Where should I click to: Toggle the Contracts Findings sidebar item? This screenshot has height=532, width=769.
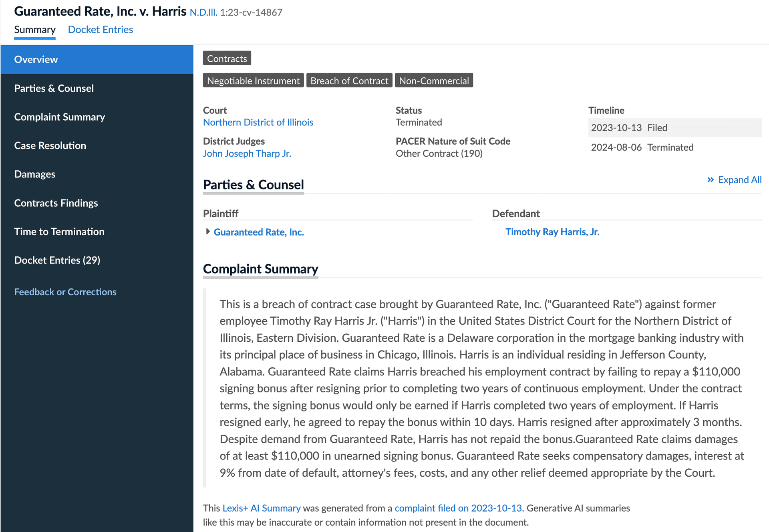tap(56, 203)
